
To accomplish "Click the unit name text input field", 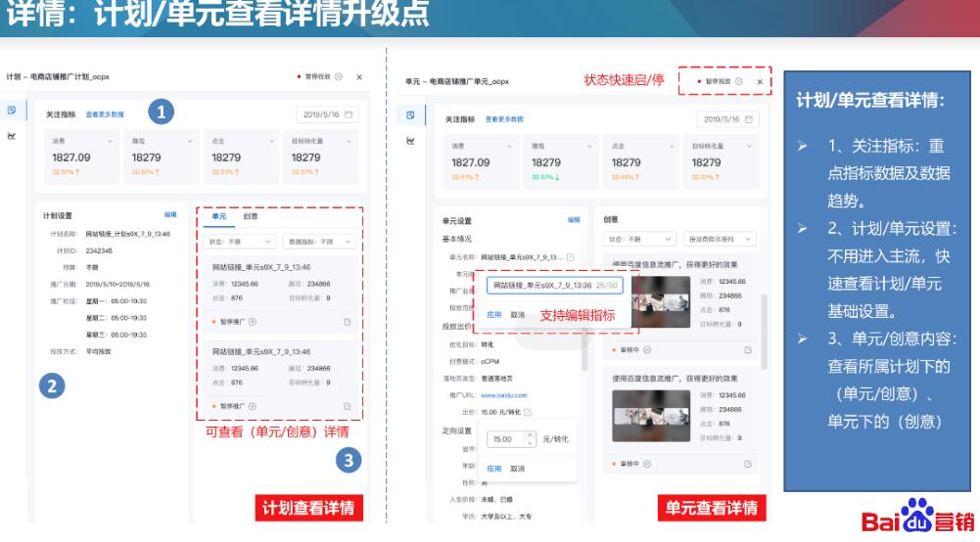I will (x=540, y=286).
